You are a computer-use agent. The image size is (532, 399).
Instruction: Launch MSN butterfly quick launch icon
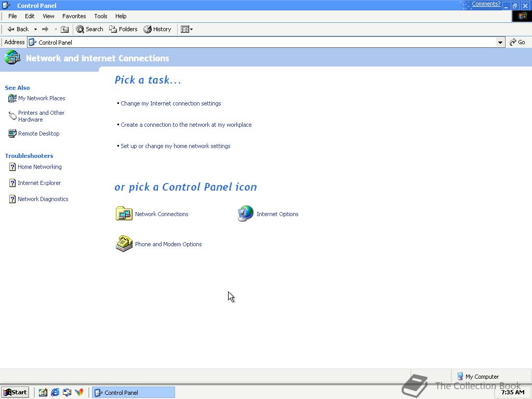pyautogui.click(x=79, y=393)
